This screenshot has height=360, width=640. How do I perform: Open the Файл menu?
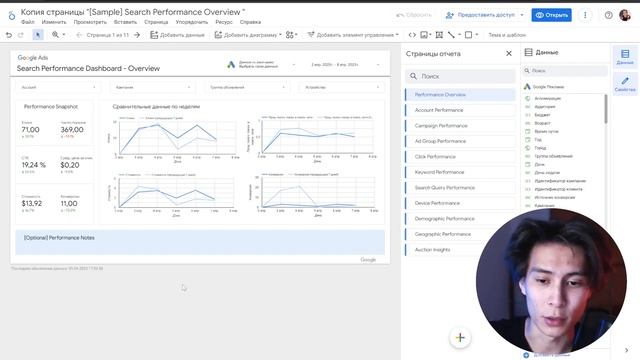click(28, 22)
